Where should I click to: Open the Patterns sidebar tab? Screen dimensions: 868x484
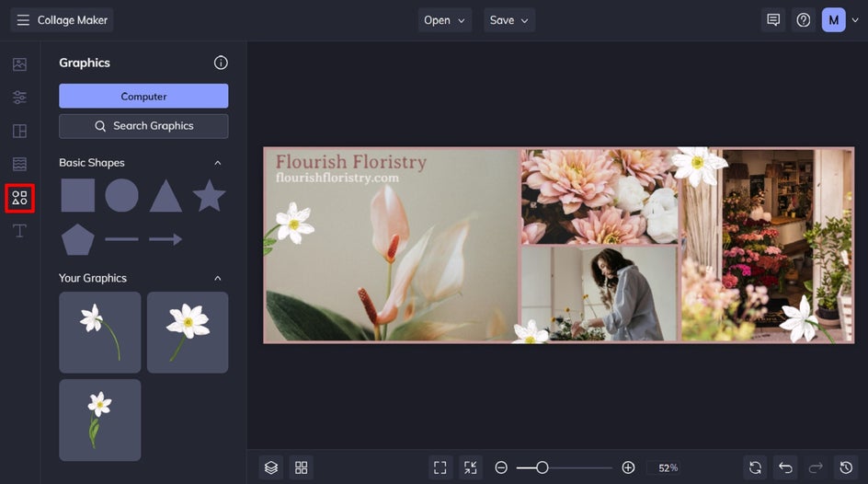[19, 164]
